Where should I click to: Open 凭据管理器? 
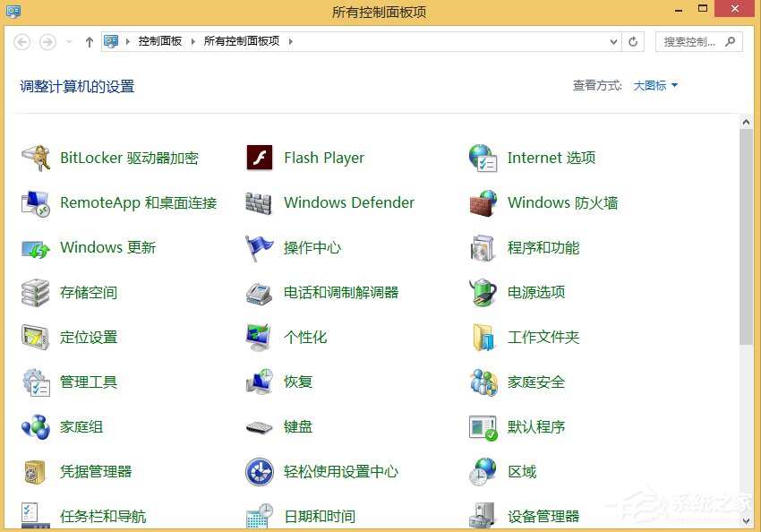[x=96, y=472]
